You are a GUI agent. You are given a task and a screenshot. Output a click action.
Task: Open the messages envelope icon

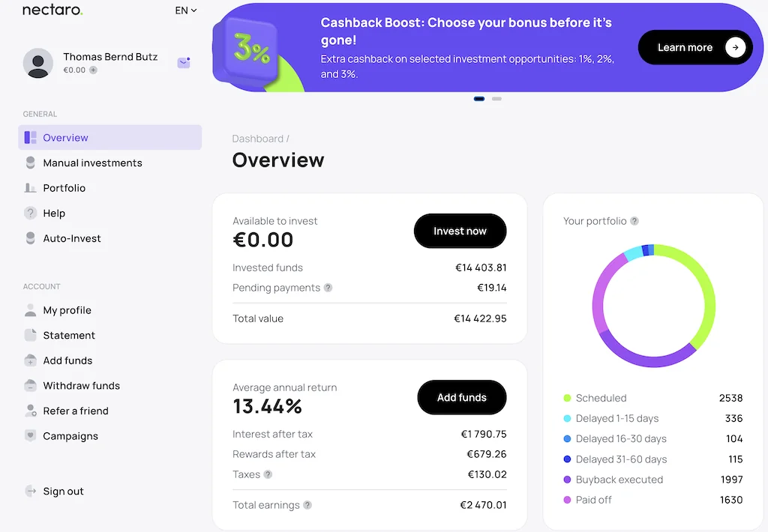click(x=184, y=63)
